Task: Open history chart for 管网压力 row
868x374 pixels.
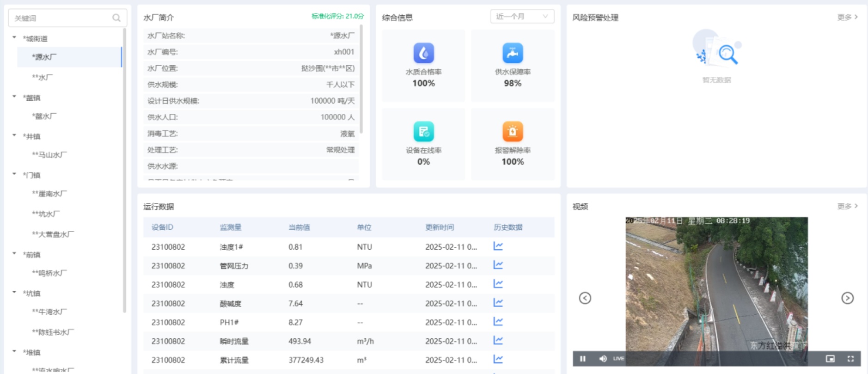Action: (498, 265)
